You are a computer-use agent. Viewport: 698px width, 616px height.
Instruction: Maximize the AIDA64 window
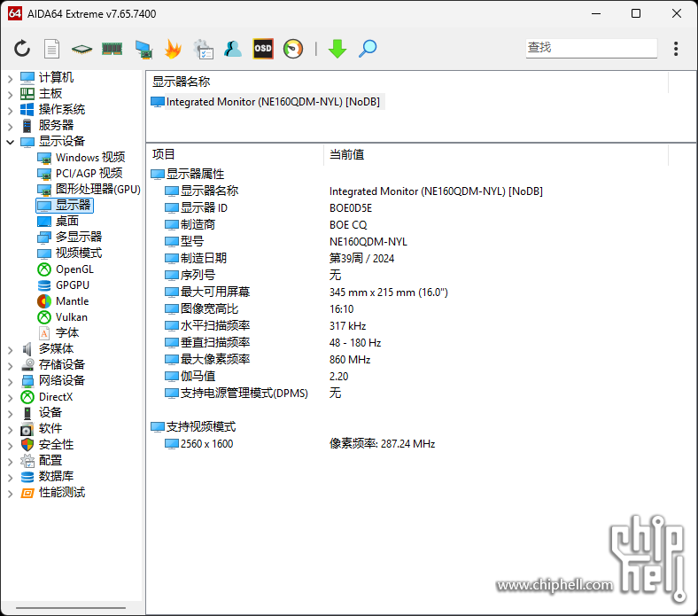point(636,13)
